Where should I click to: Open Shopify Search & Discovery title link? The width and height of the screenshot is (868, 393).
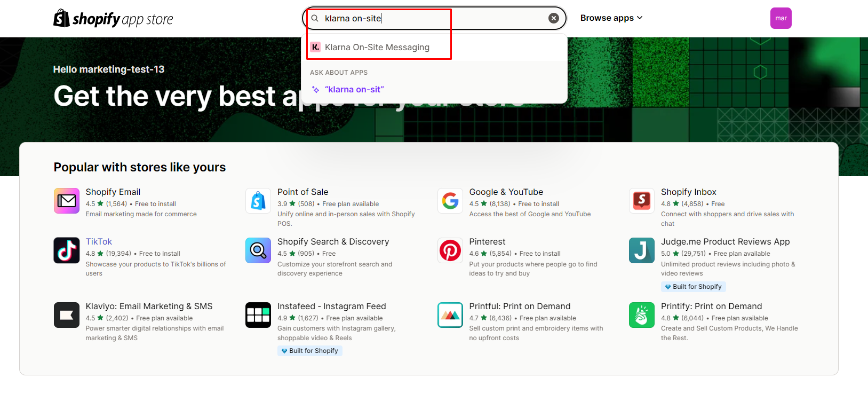click(x=333, y=242)
